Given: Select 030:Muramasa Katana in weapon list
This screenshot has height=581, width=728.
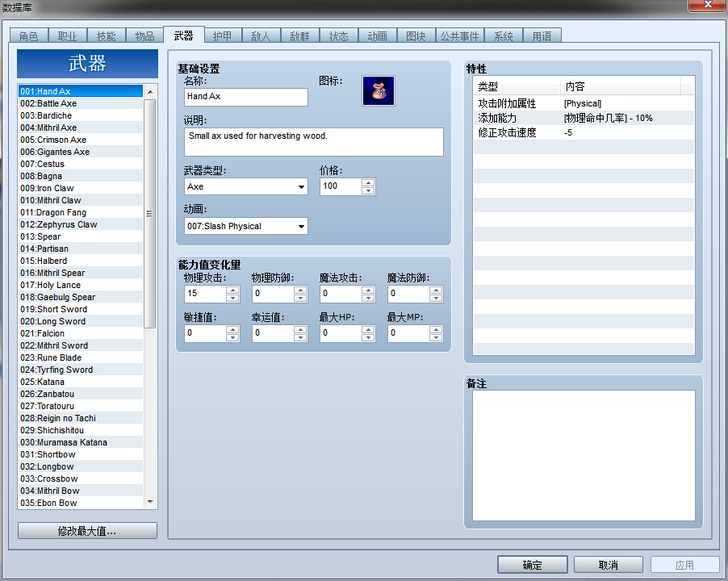Looking at the screenshot, I should [81, 442].
